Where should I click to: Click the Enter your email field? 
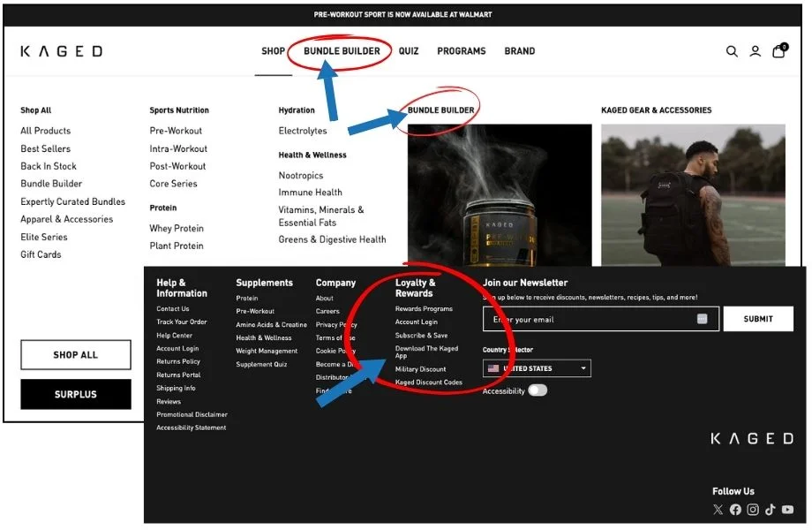click(600, 319)
